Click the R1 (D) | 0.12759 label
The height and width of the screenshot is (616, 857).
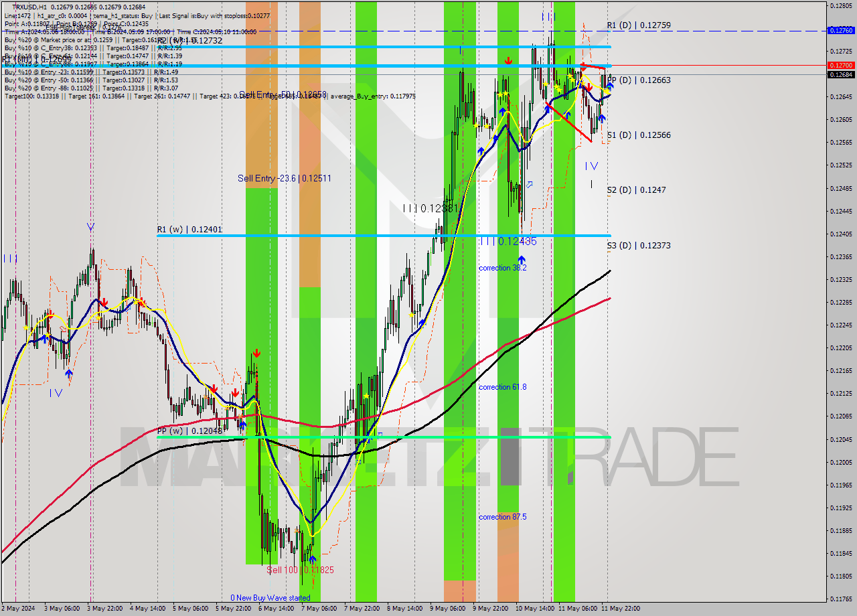click(639, 25)
